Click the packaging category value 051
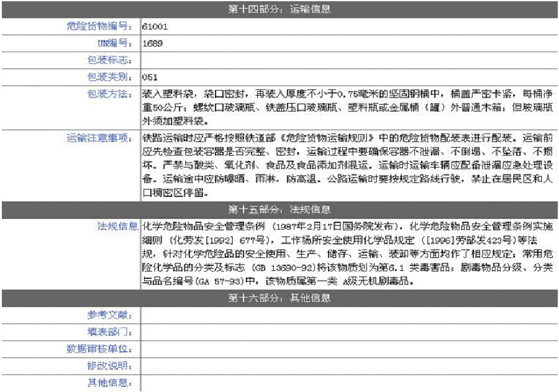Viewport: 559px width, 392px height. [150, 78]
